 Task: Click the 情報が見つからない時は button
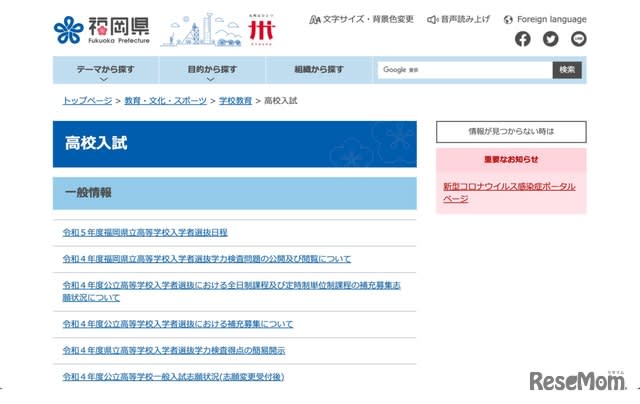click(x=511, y=131)
